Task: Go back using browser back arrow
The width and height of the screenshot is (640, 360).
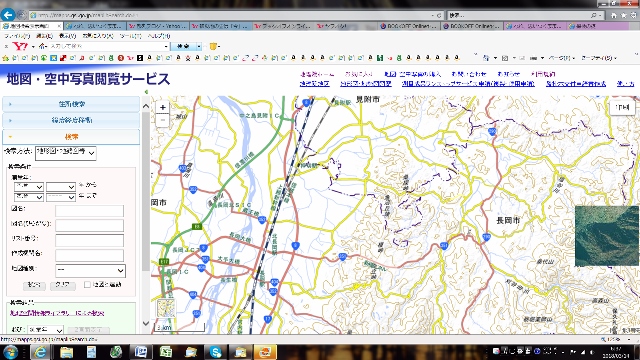Action: 7,15
